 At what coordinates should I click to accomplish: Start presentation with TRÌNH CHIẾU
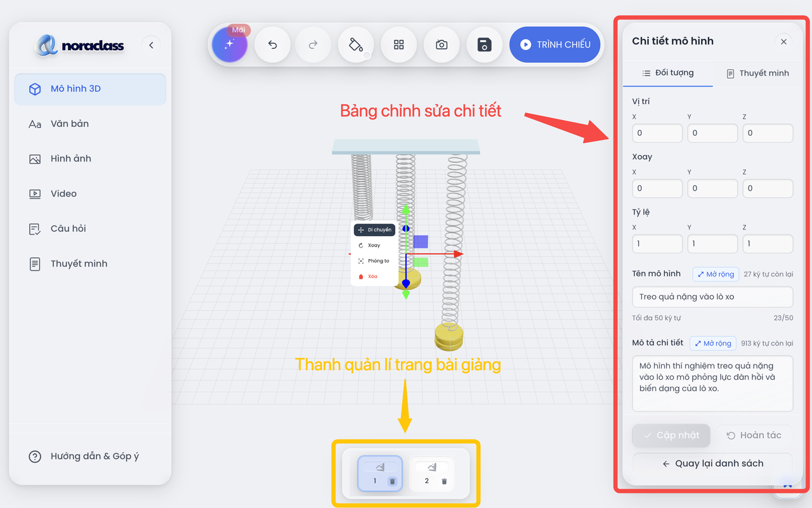(555, 44)
